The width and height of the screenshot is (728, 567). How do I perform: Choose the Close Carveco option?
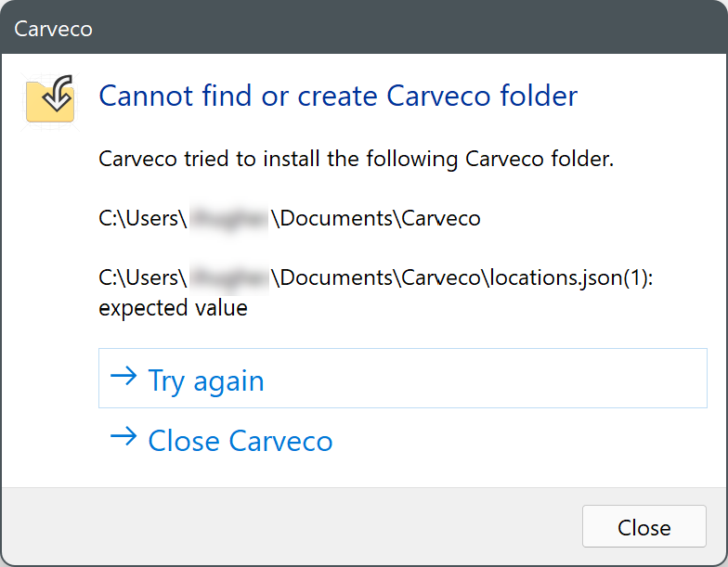click(403, 440)
